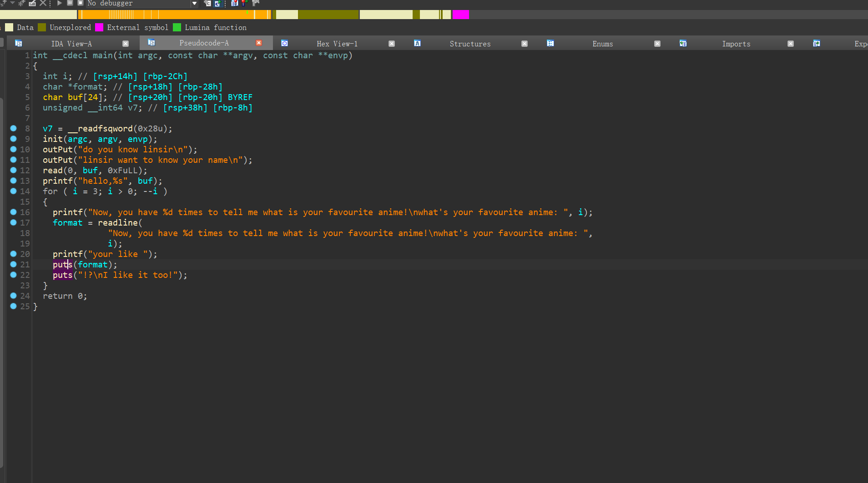Click the Lumina function green swatch
Image resolution: width=868 pixels, height=483 pixels.
tap(177, 27)
